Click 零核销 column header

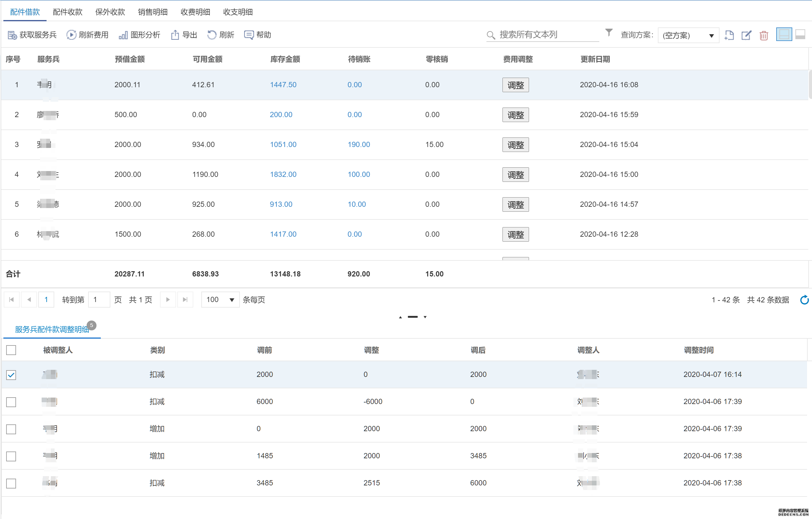coord(437,59)
